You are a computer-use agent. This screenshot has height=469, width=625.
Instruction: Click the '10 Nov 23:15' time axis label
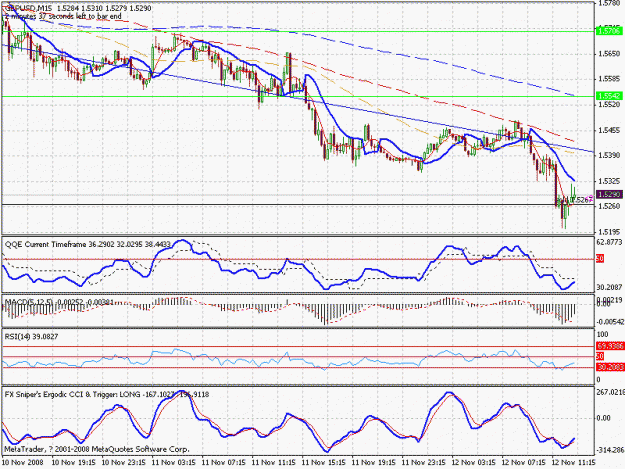click(124, 463)
